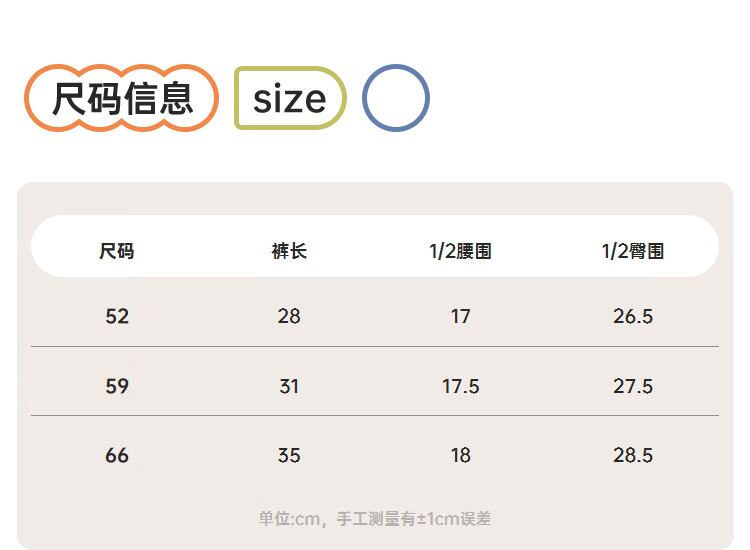
Task: Click the orange 尺码信息 cloud badge
Action: coord(121,98)
